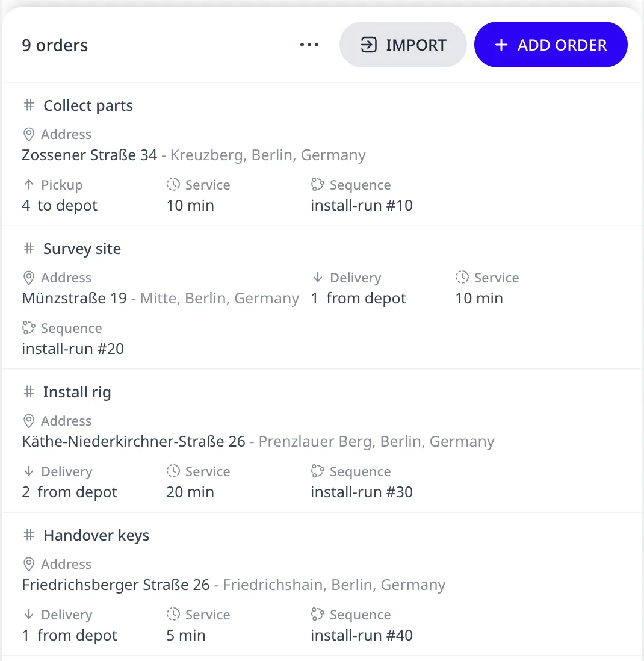
Task: Click the 9 orders heading
Action: click(x=55, y=45)
